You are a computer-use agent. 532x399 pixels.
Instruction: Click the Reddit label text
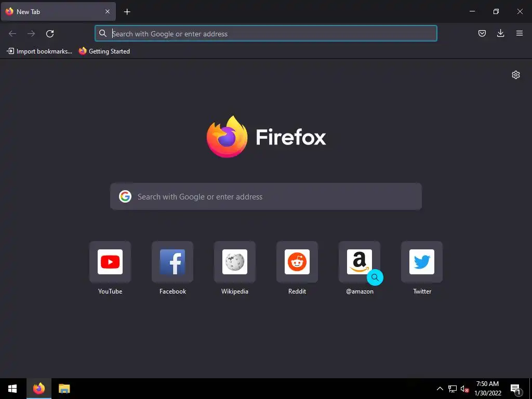tap(297, 291)
